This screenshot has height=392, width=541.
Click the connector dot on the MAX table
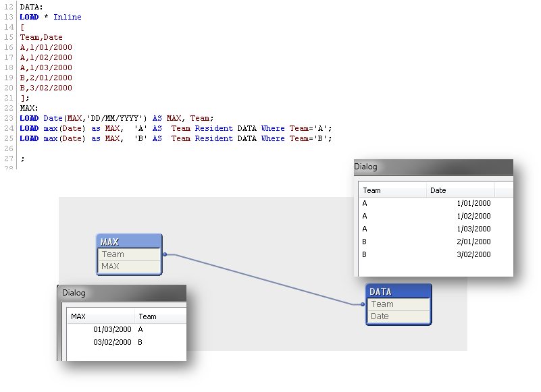pos(165,254)
